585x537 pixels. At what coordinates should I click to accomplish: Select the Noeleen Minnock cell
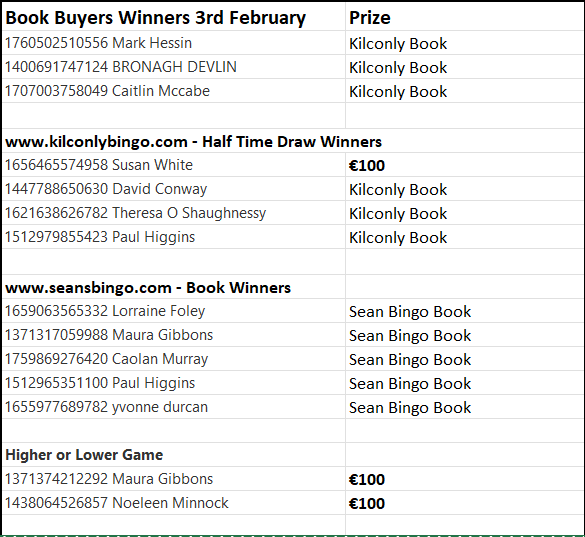(x=174, y=503)
